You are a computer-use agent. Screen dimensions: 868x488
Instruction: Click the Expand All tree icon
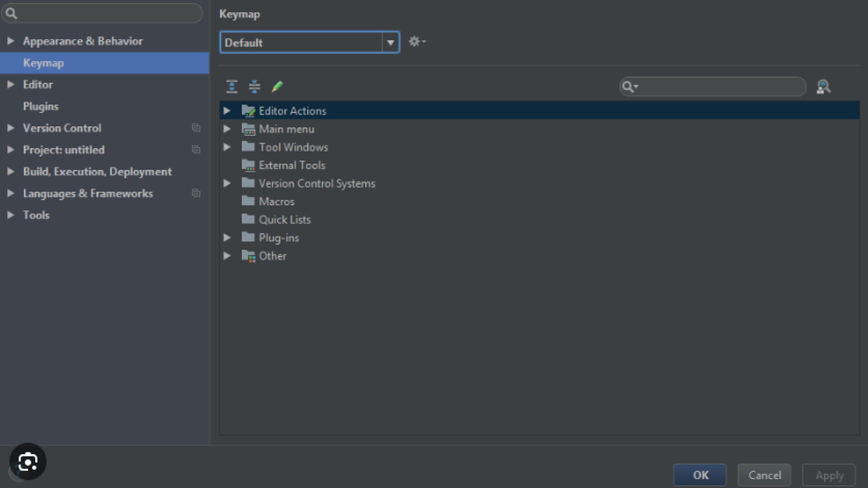(x=231, y=86)
